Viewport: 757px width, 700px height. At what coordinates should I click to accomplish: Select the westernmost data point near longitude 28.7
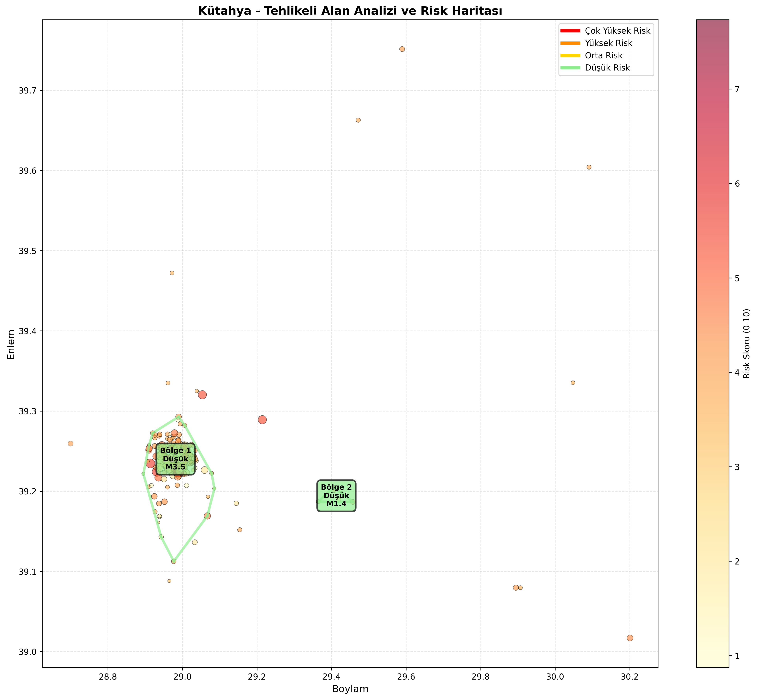(x=70, y=443)
